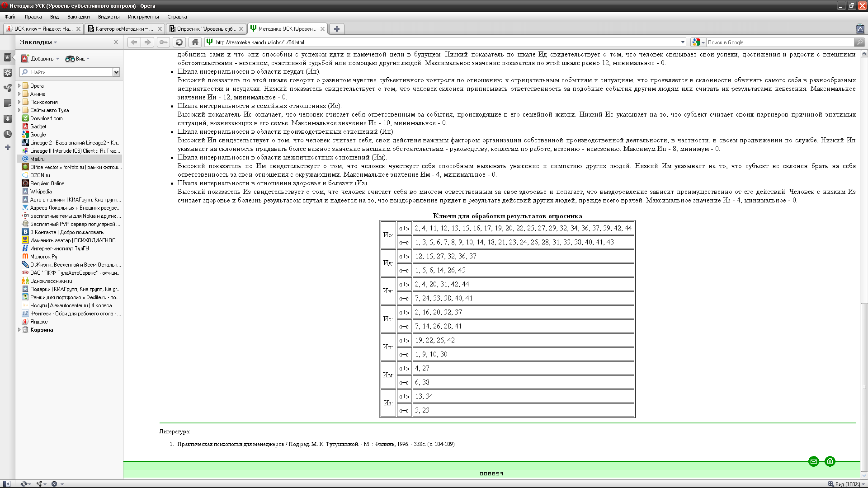Toggle the side panel via status bar icon

click(6, 483)
